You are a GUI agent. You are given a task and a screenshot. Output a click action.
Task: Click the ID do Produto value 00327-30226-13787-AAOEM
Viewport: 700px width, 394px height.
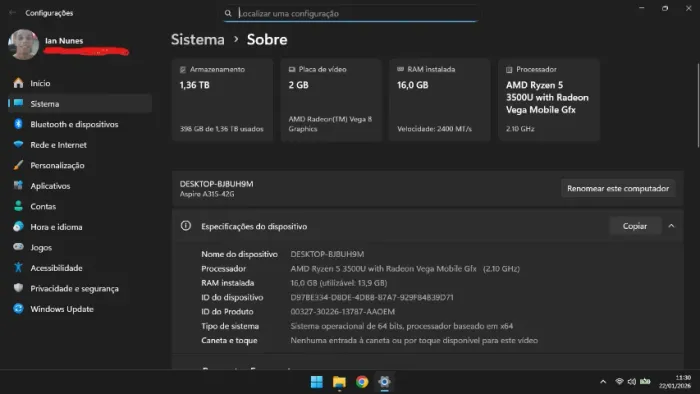(x=342, y=311)
